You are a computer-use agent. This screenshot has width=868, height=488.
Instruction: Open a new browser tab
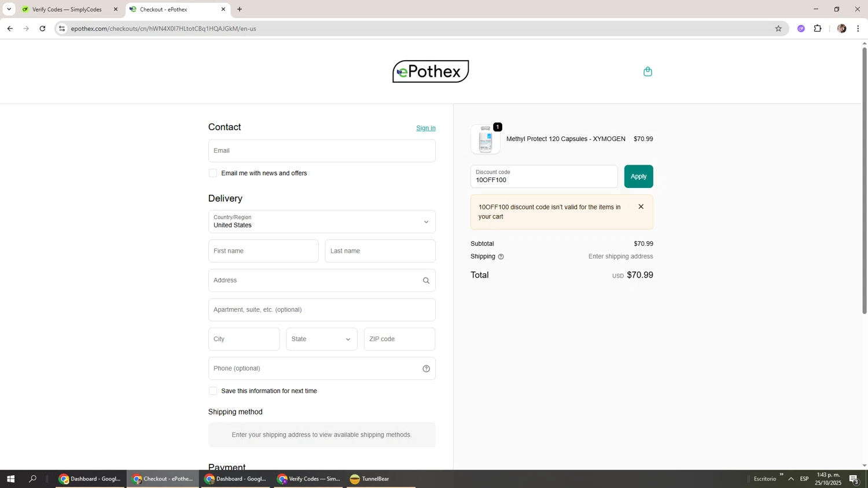coord(240,9)
